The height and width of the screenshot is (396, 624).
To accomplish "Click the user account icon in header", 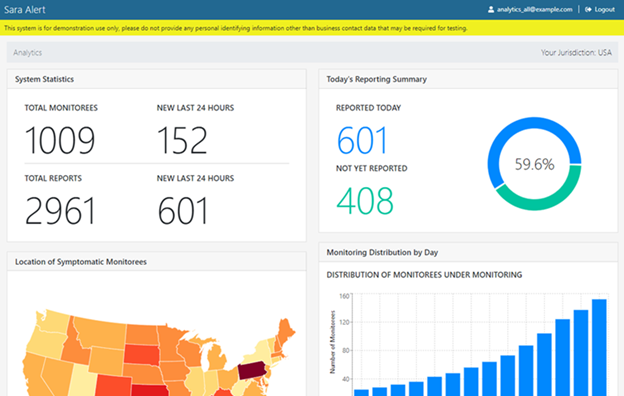I will tap(491, 9).
